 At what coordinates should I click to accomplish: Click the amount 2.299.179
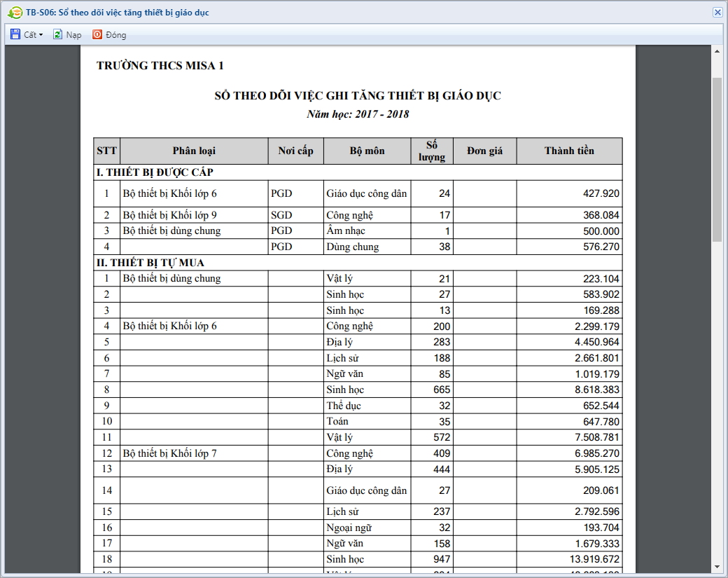coord(597,326)
